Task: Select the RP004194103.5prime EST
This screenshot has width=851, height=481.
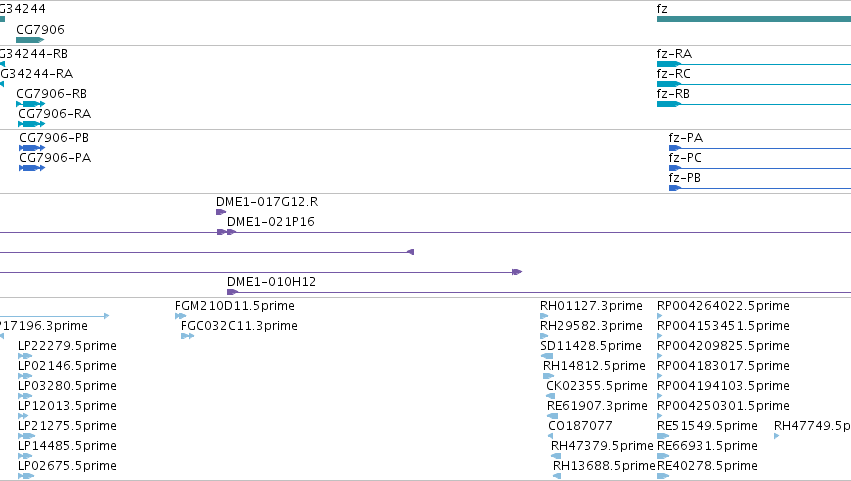Action: click(660, 396)
